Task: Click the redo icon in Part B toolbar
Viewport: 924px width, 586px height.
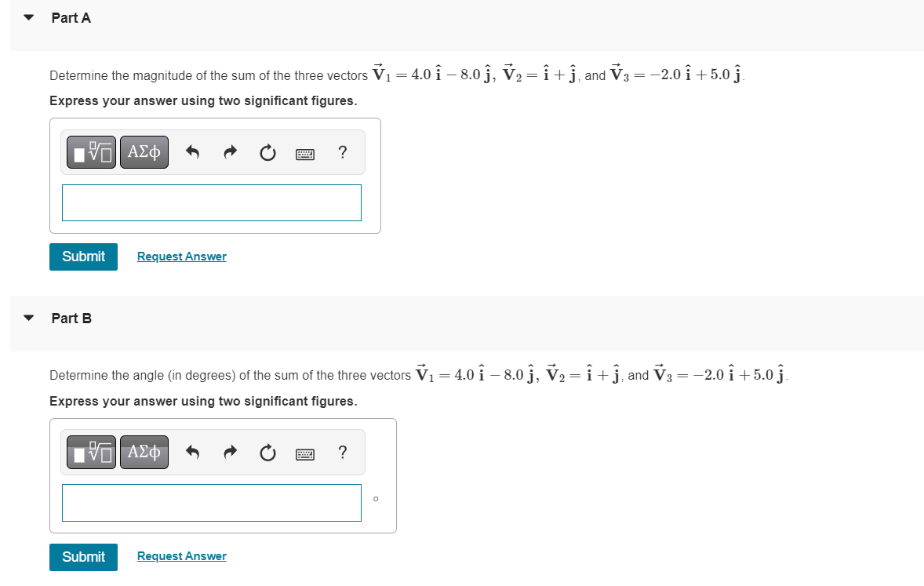Action: [x=230, y=452]
